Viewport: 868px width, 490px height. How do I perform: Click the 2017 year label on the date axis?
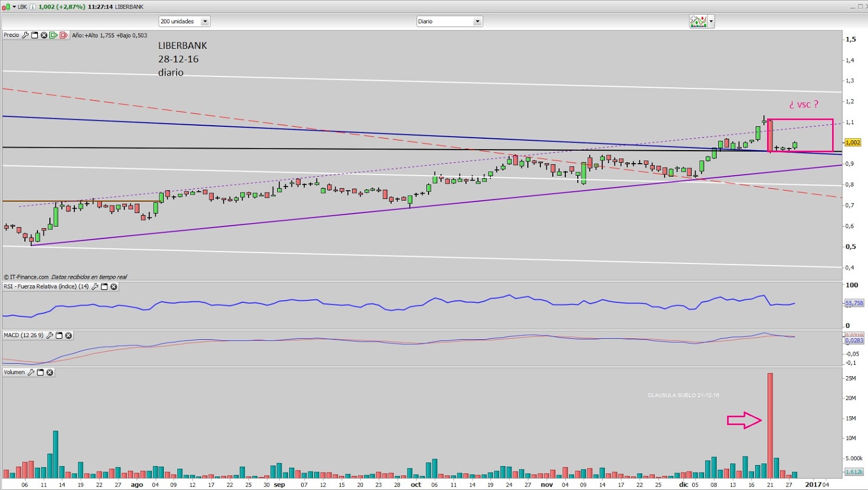[813, 485]
